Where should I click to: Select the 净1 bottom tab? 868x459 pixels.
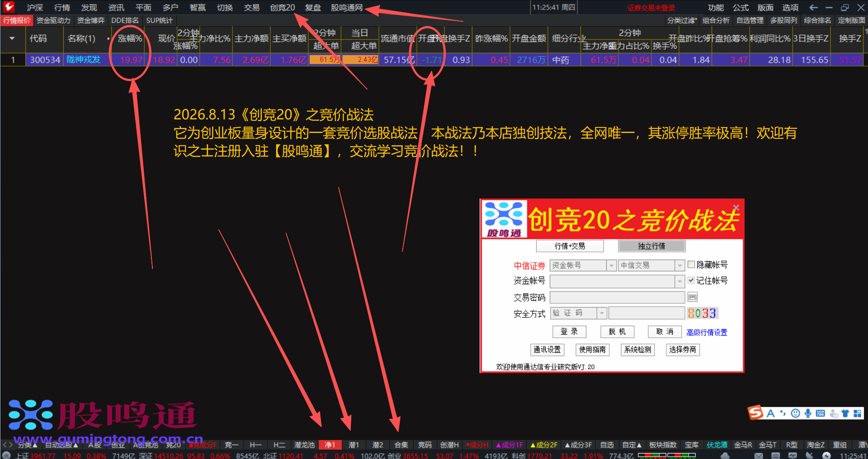point(330,445)
